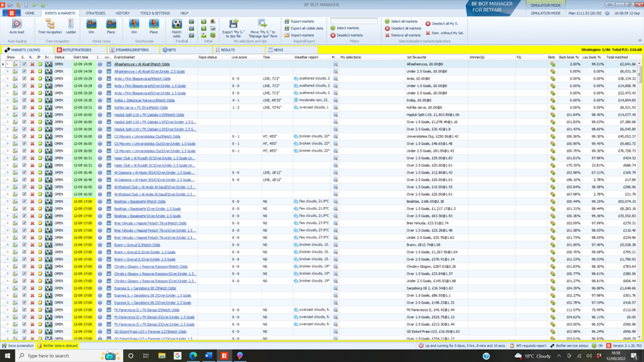This screenshot has height=362, width=644.
Task: Click football event icon in Brann v Grorud Match Odds row
Action: point(48,245)
